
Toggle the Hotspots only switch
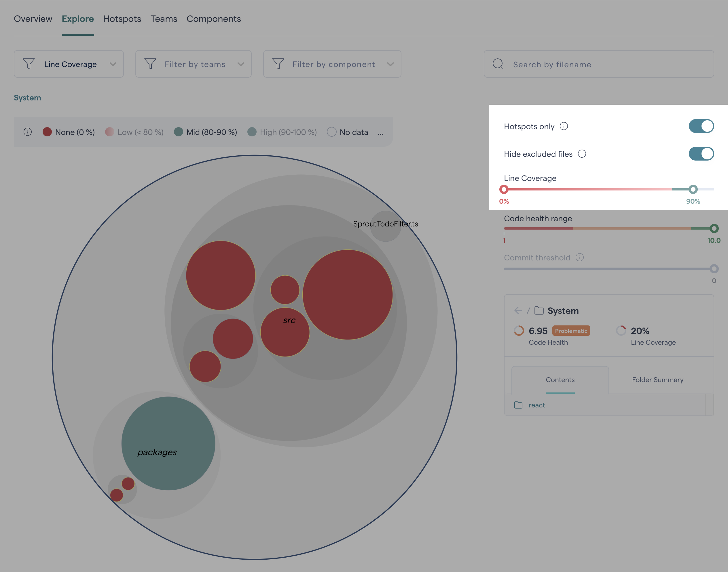[x=701, y=126]
